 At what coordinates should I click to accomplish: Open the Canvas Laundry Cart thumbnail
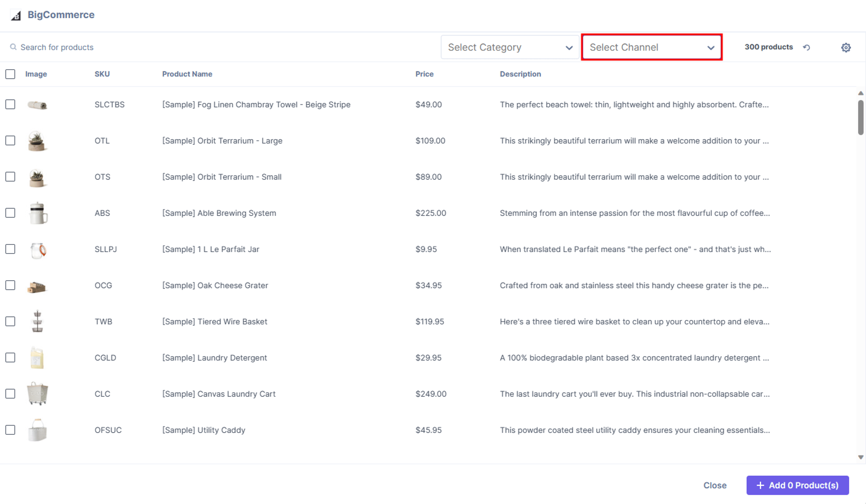point(37,394)
